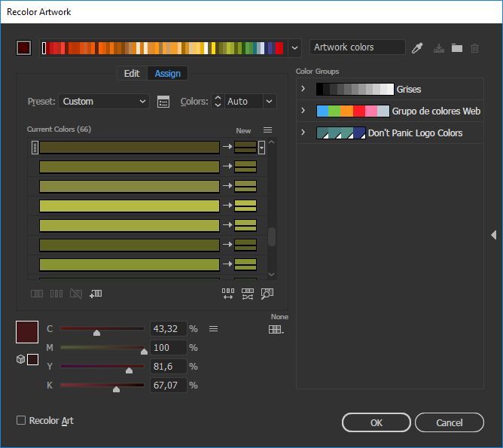Image resolution: width=503 pixels, height=448 pixels.
Task: Select the first dark olive current color bar
Action: point(130,147)
